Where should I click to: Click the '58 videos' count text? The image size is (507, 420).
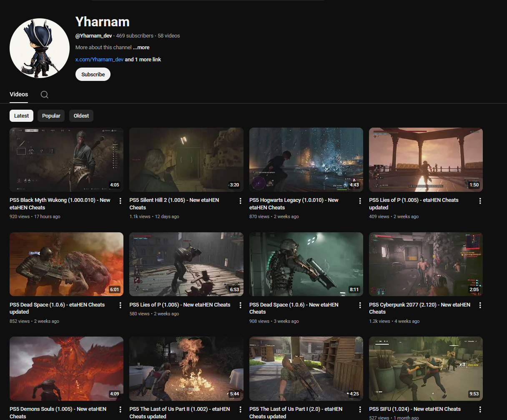(169, 36)
